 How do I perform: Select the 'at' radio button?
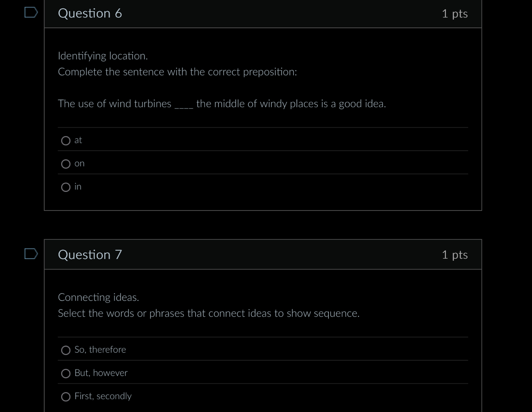pos(66,141)
